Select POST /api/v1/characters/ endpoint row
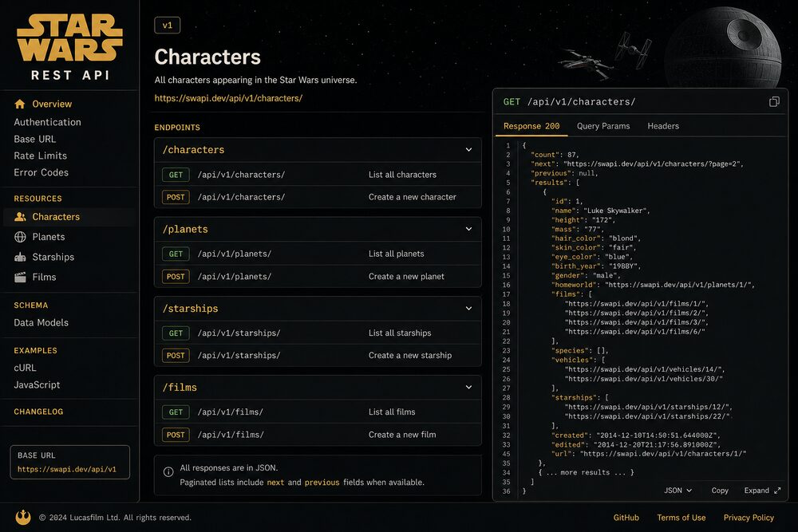This screenshot has height=532, width=798. click(x=318, y=197)
